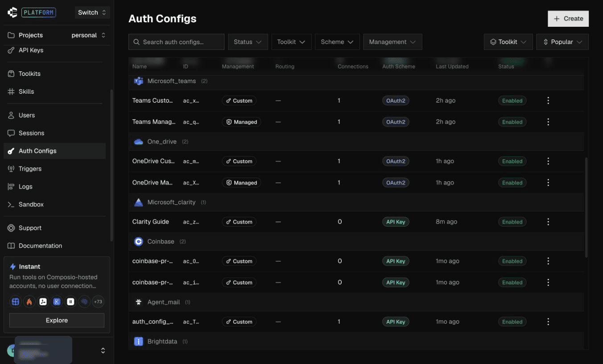Click the Composio logo in the sidebar header

pyautogui.click(x=12, y=12)
